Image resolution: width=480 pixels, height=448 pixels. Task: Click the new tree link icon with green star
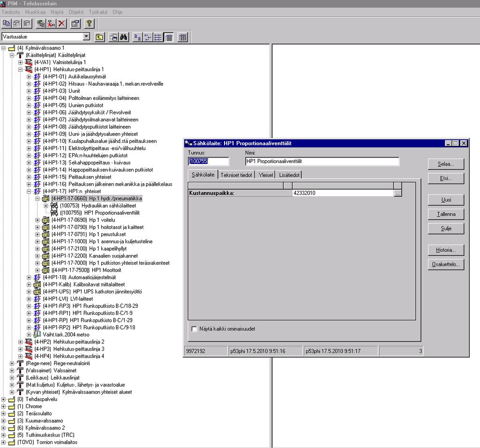pyautogui.click(x=41, y=23)
